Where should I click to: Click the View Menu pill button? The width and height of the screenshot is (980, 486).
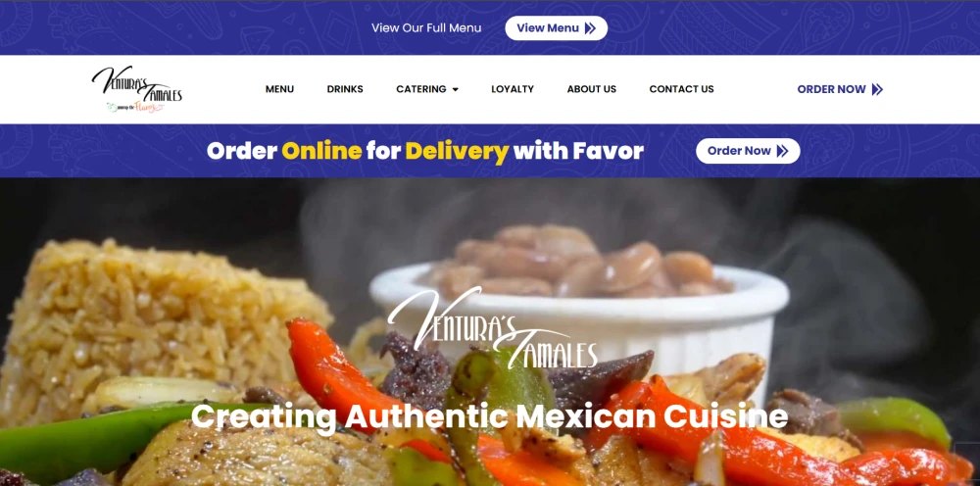(x=557, y=28)
